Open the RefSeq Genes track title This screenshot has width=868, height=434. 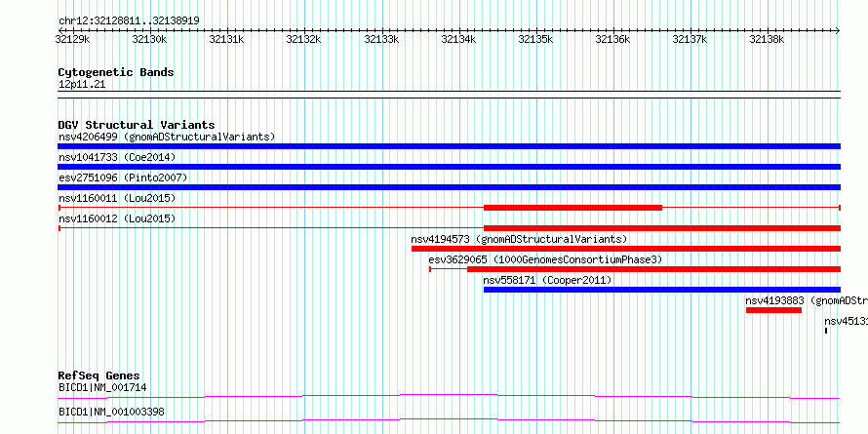tap(99, 375)
